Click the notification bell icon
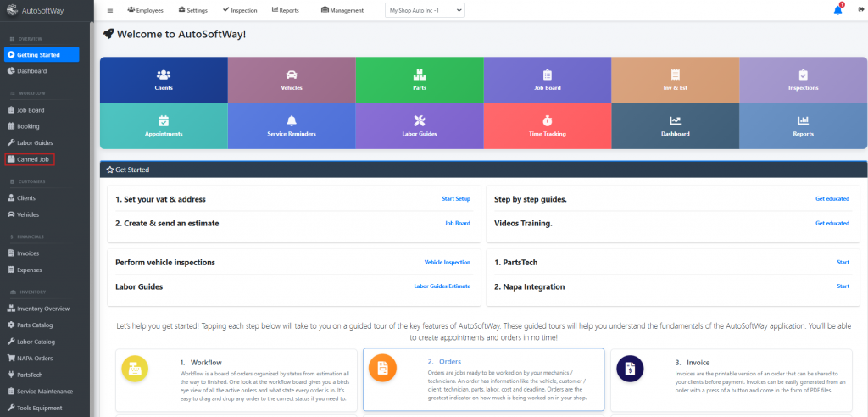868x417 pixels. tap(837, 10)
